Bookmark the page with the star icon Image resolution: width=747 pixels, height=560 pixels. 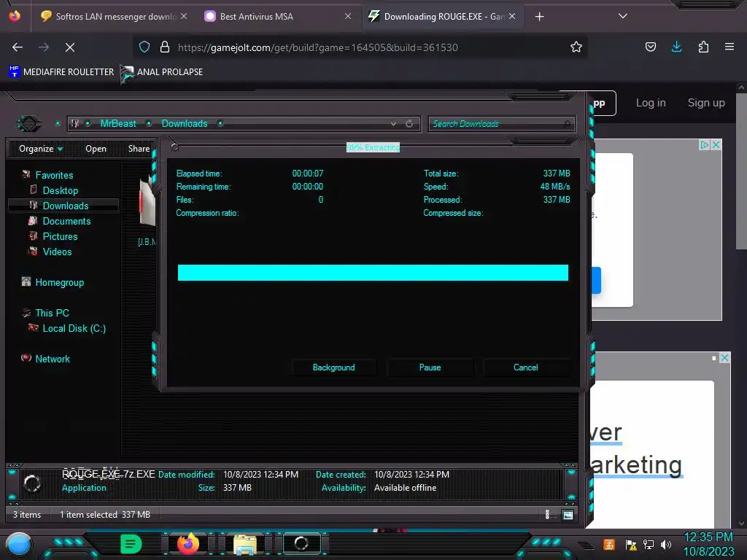click(576, 47)
